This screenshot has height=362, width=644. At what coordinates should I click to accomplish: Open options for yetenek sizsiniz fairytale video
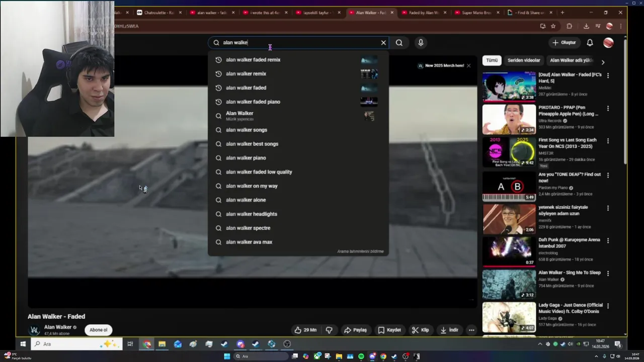coord(608,208)
